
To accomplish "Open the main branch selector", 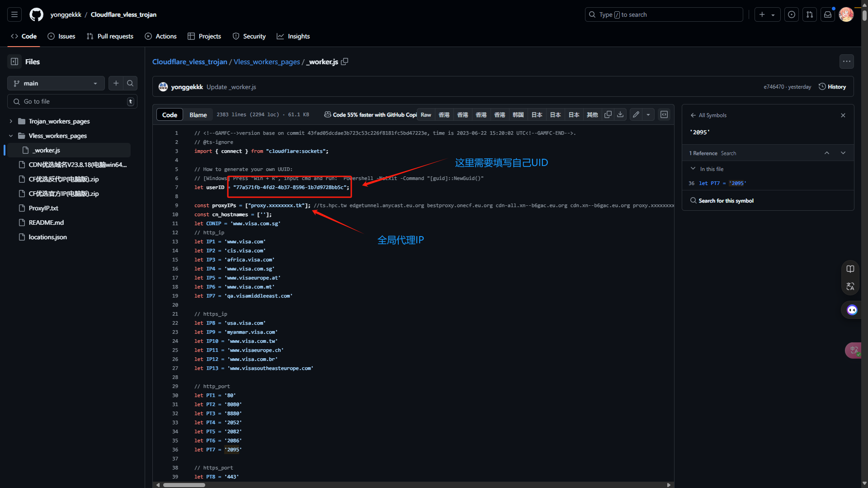I will [56, 83].
